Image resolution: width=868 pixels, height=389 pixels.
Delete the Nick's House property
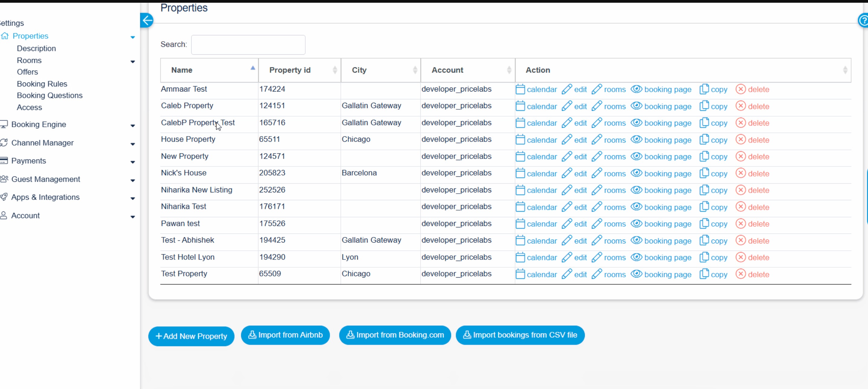click(x=753, y=173)
